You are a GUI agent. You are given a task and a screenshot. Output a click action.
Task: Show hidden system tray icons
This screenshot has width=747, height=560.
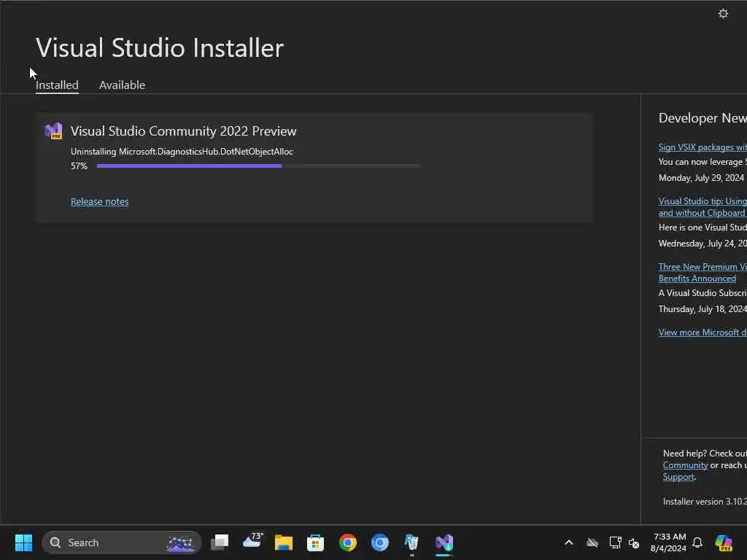(569, 542)
